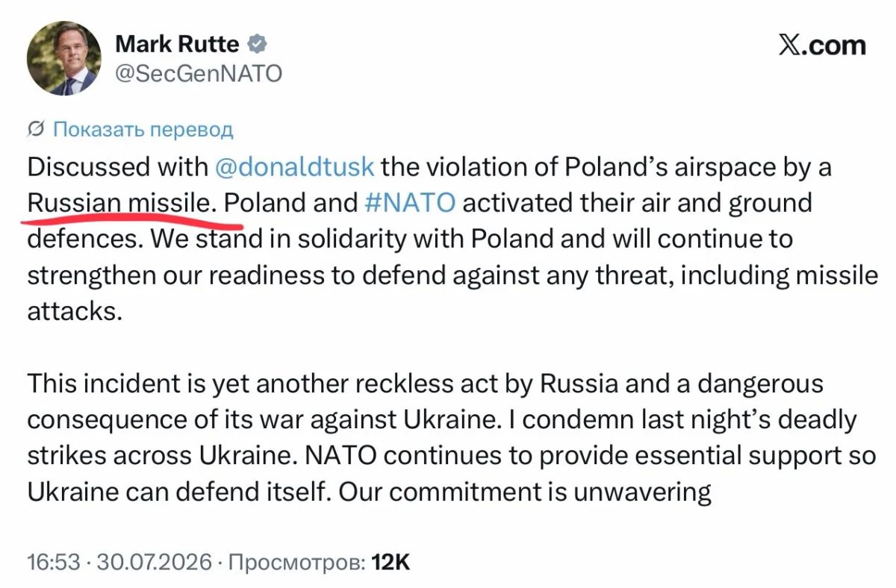Show translation via Показать перевод

tap(143, 129)
